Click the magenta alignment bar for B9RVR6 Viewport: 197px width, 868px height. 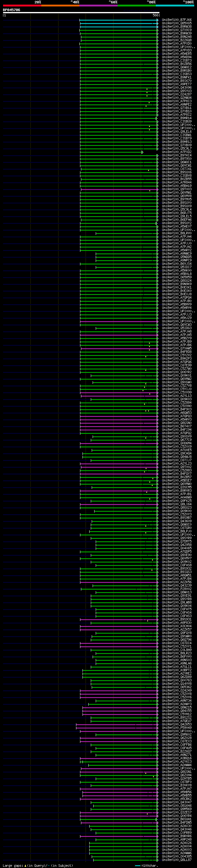click(x=119, y=836)
